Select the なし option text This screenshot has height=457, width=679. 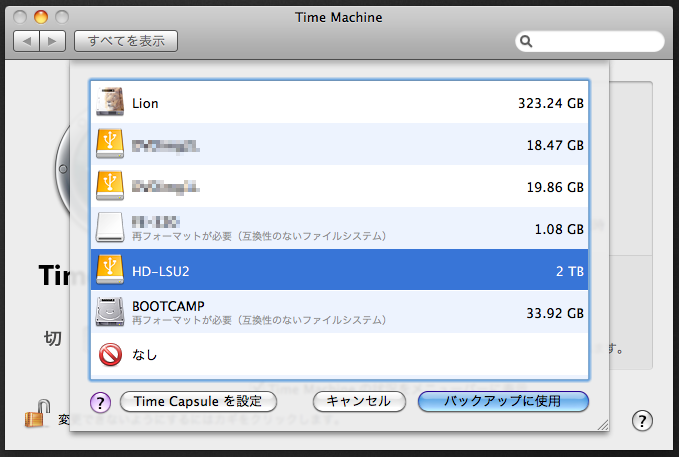coord(145,355)
